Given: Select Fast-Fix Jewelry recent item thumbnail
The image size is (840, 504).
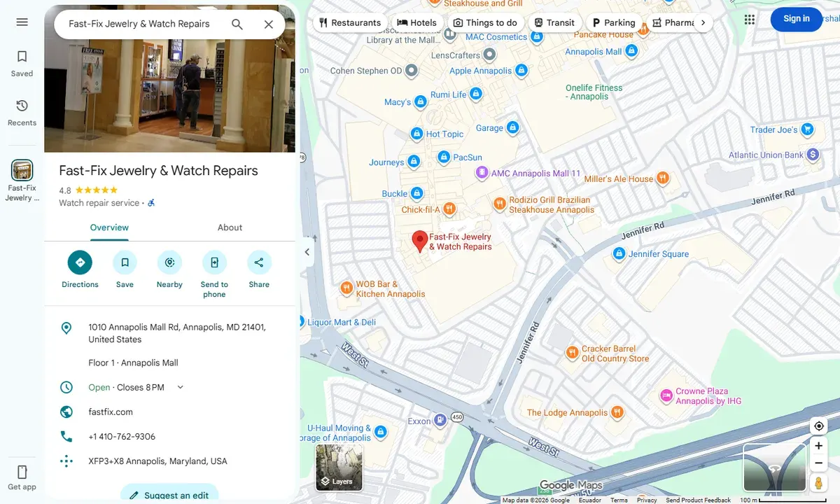Looking at the screenshot, I should coord(22,170).
